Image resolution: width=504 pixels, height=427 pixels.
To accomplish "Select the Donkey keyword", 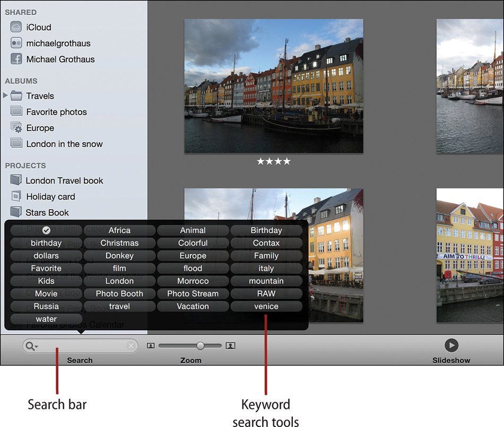I will (119, 256).
